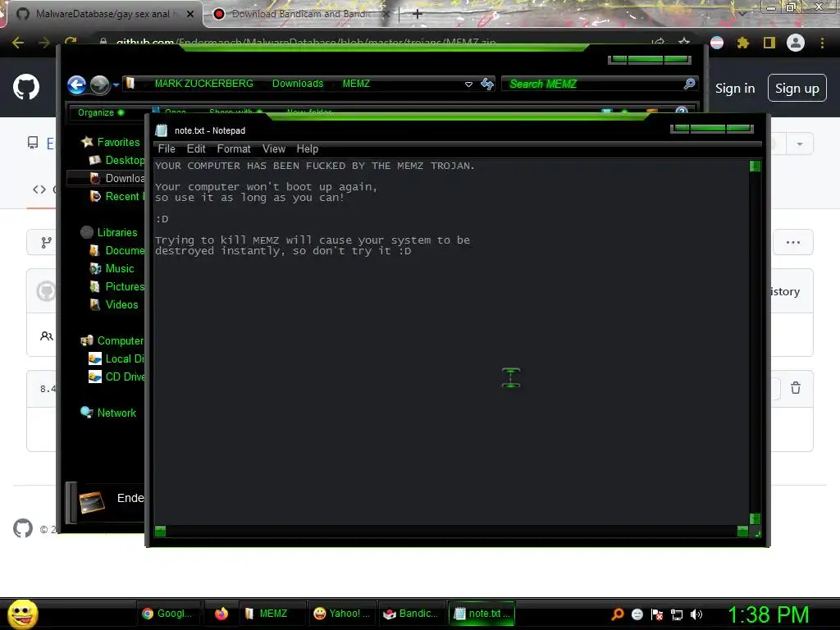Open the recent locations dropdown beside the explorer arrows
This screenshot has width=840, height=630.
point(116,84)
